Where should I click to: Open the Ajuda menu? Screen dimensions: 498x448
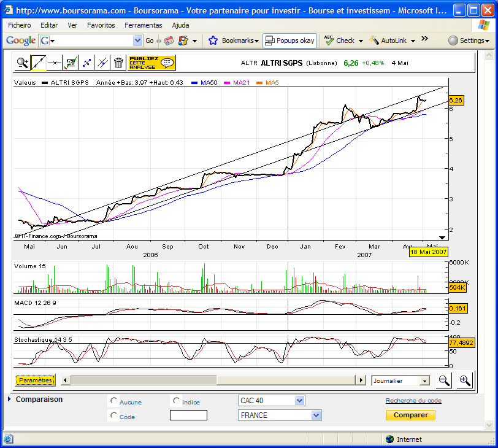point(180,25)
